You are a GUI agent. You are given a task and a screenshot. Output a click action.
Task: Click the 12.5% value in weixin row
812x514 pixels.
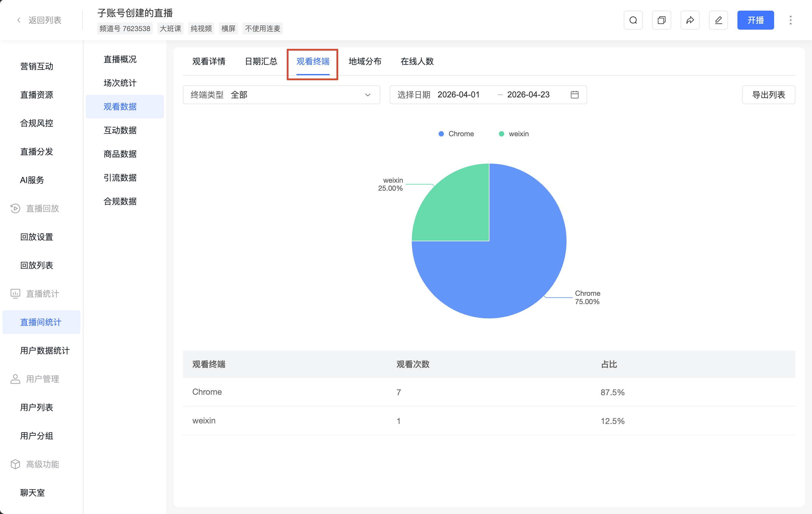612,421
